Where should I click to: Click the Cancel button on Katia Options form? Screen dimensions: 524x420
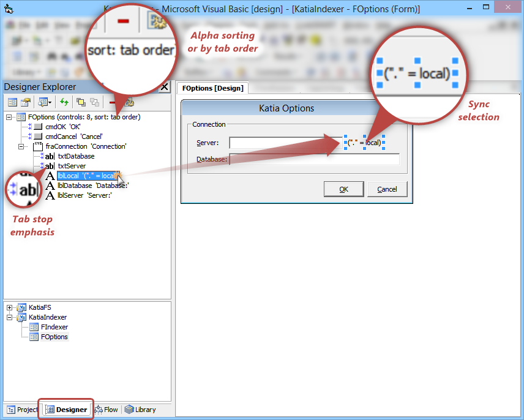(x=387, y=189)
